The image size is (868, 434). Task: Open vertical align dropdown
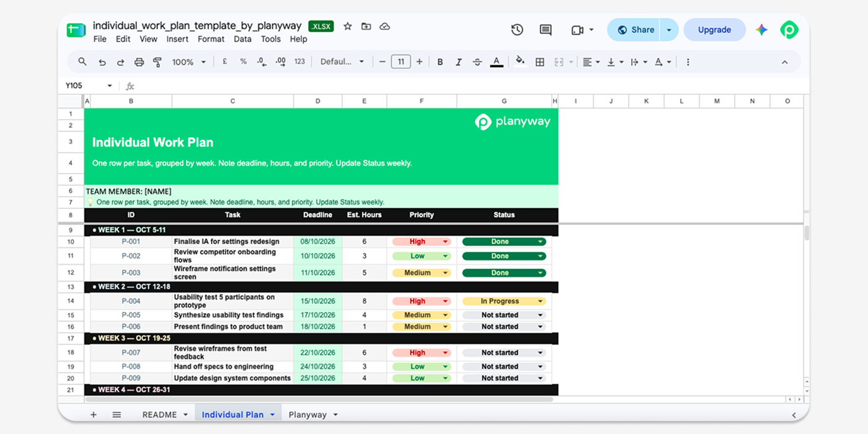(616, 62)
